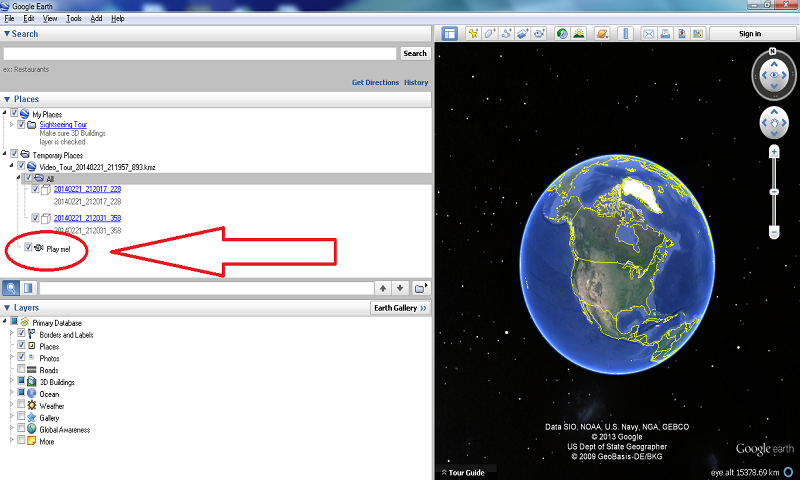800x480 pixels.
Task: Show sunlight across the landscape icon
Action: 579,34
